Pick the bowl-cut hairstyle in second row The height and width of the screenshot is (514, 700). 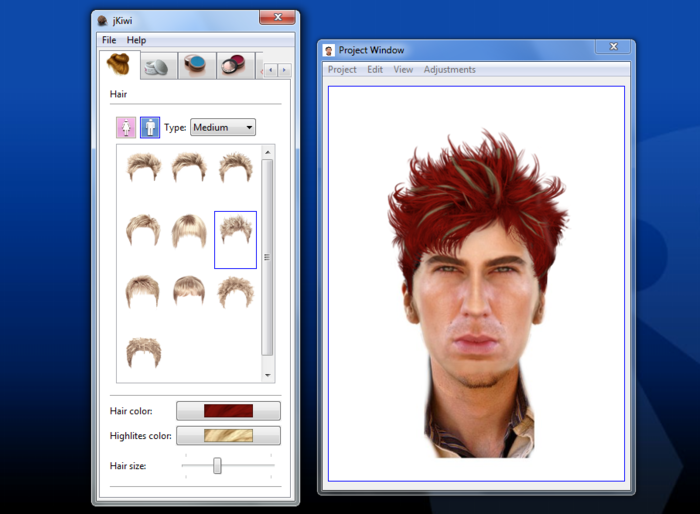(189, 230)
